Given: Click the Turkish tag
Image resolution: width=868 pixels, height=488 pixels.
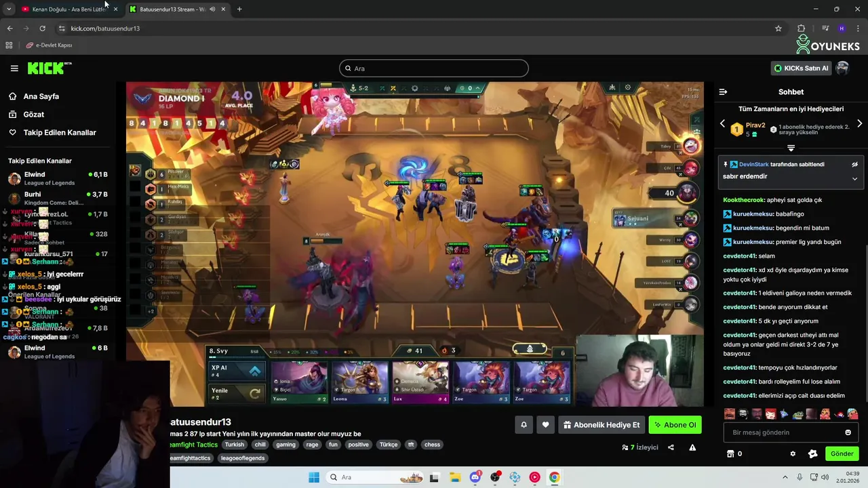Looking at the screenshot, I should 235,445.
